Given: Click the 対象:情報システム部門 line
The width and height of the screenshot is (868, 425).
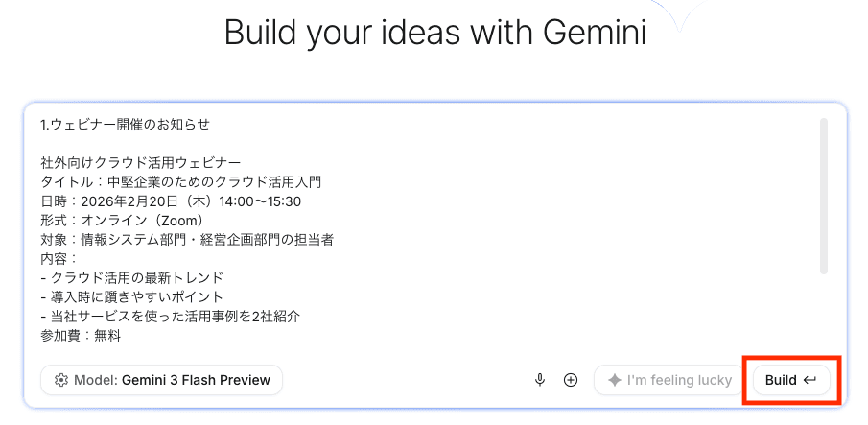Looking at the screenshot, I should 187,240.
